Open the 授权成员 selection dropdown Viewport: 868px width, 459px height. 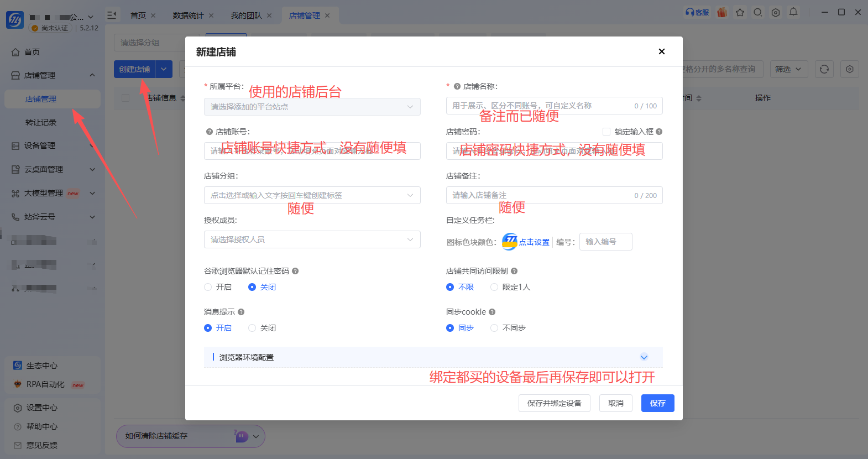coord(312,239)
